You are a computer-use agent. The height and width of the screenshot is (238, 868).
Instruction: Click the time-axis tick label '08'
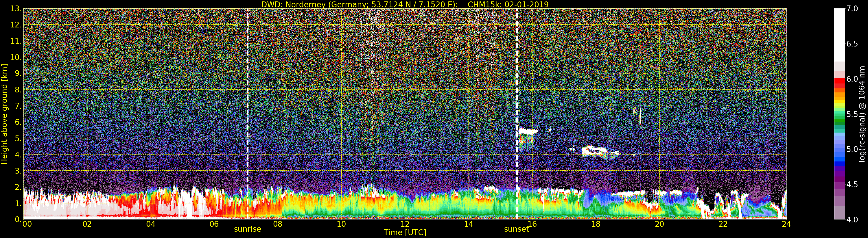coord(278,224)
